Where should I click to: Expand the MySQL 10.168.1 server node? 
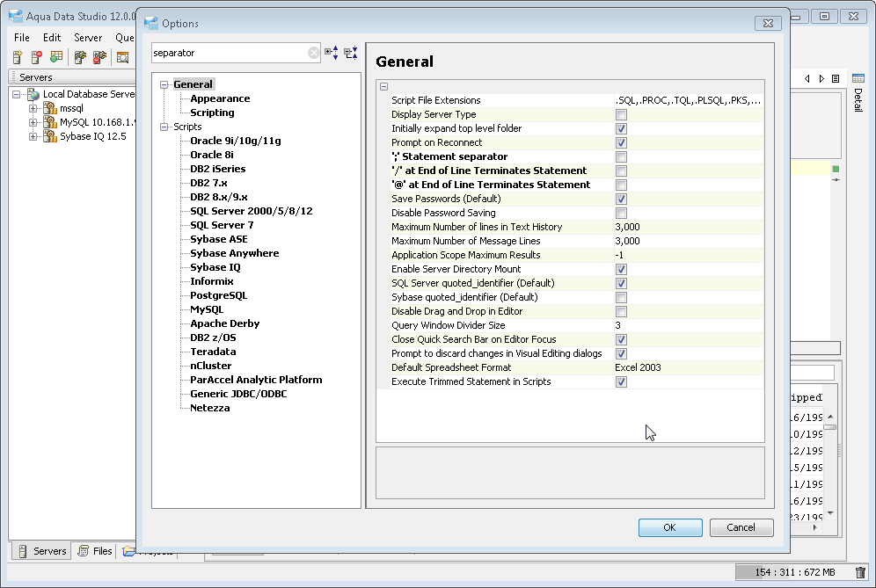tap(33, 122)
